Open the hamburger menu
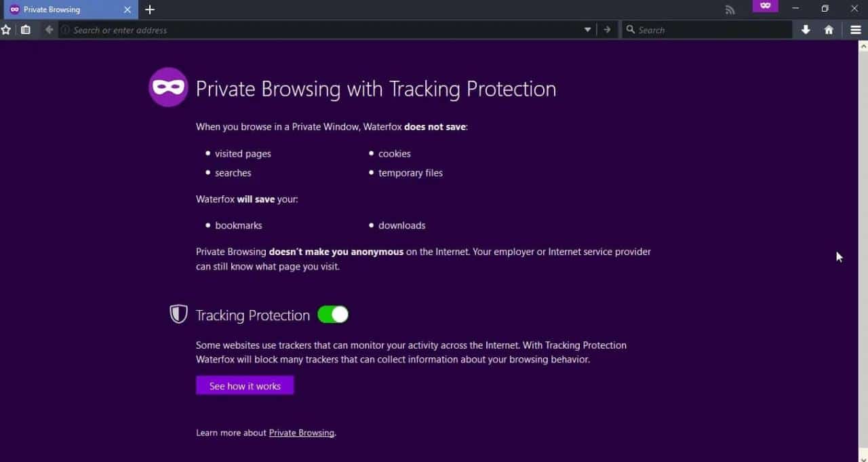 (856, 30)
